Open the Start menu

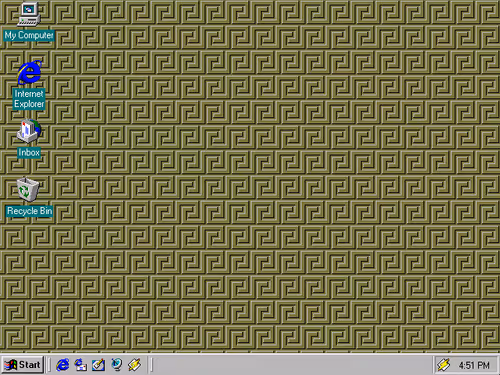click(x=23, y=365)
